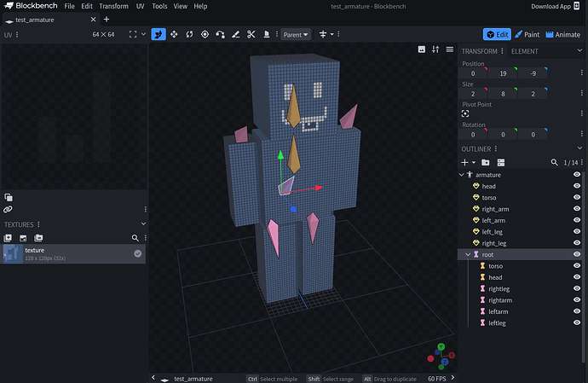
Task: Open the Transform menu
Action: (x=113, y=6)
